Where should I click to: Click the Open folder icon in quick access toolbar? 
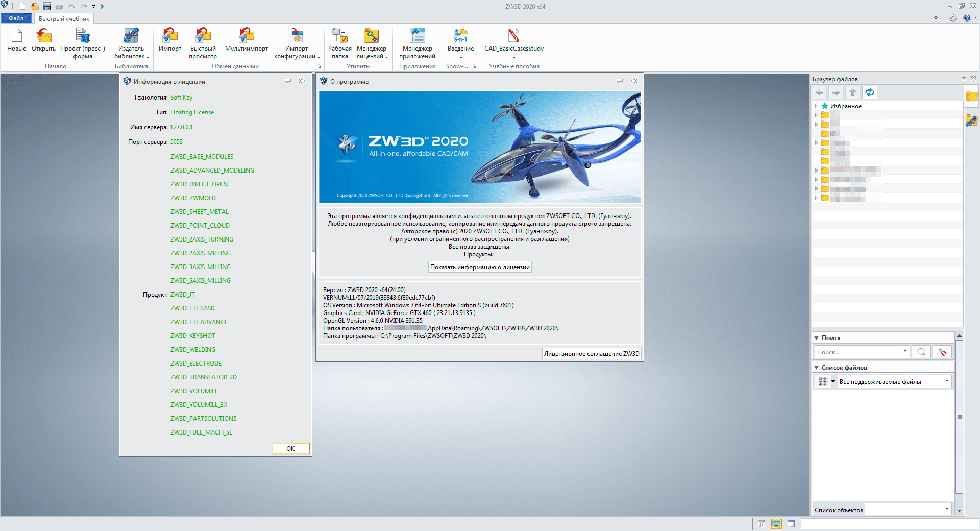click(x=35, y=6)
